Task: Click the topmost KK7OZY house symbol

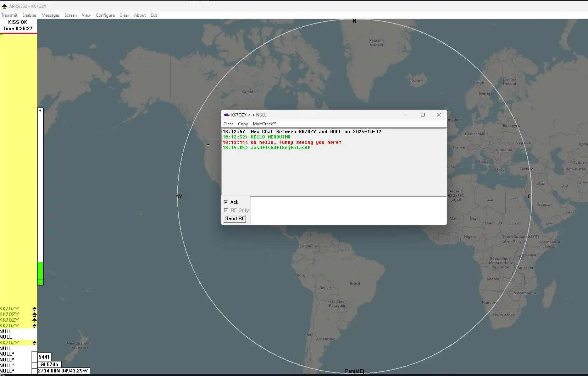Action: coord(34,309)
